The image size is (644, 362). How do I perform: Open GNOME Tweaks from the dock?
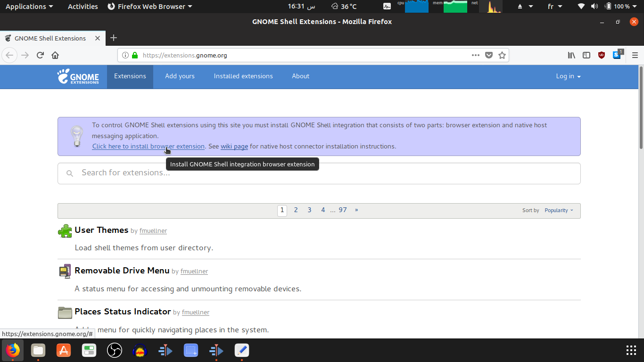pyautogui.click(x=89, y=350)
